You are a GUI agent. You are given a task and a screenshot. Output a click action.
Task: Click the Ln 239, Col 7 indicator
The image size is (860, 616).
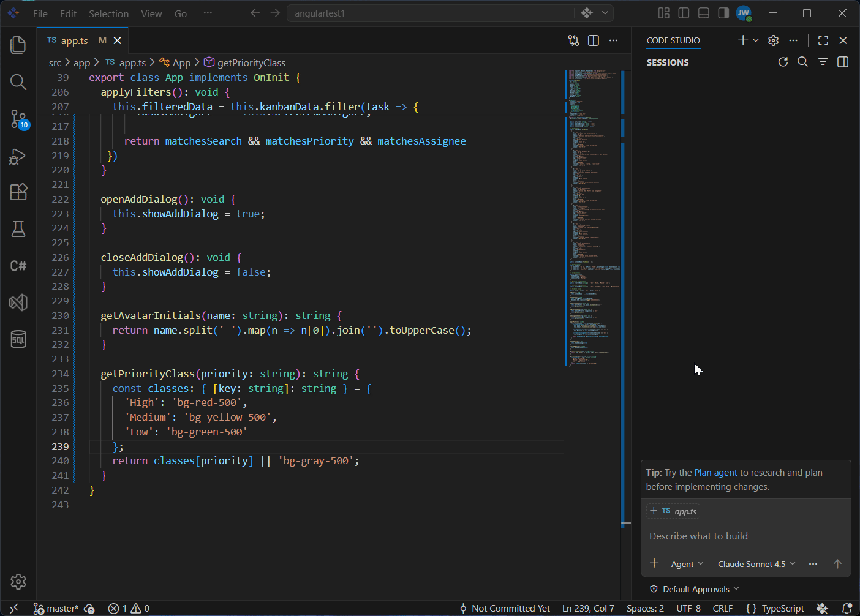(588, 609)
